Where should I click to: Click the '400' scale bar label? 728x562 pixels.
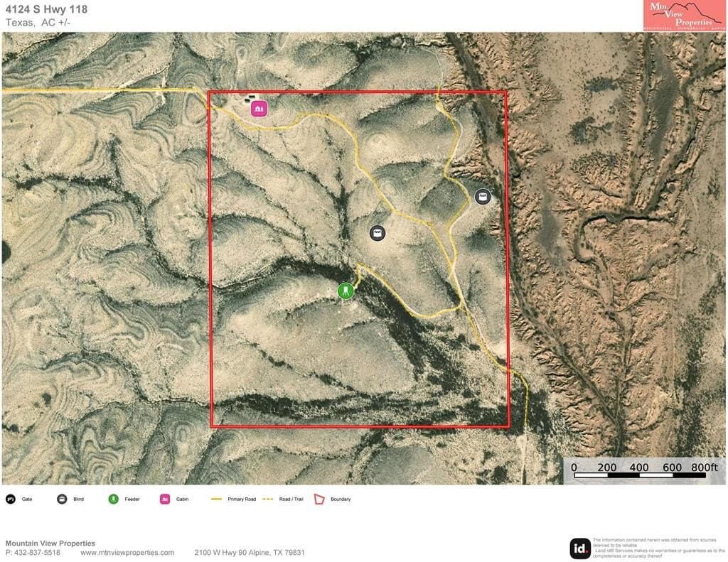[639, 467]
